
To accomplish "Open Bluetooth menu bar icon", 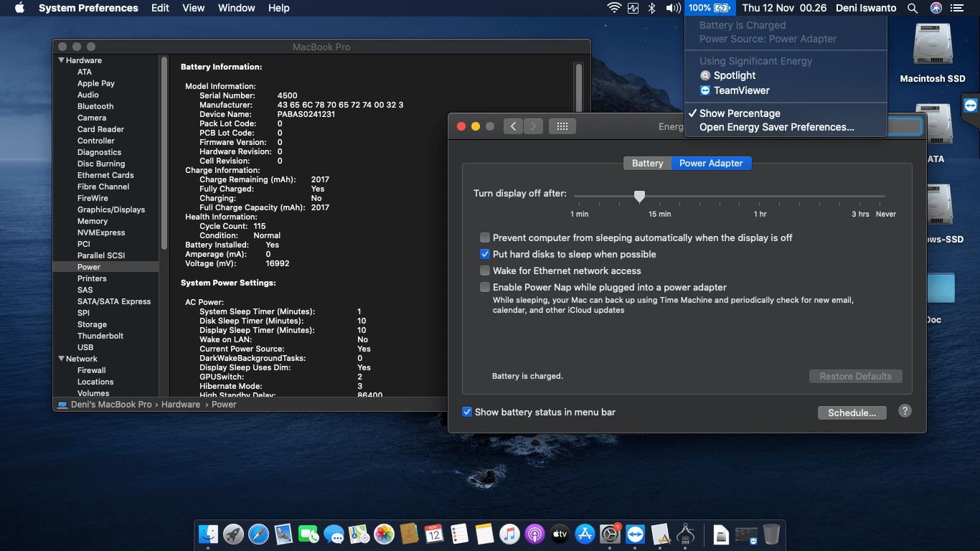I will click(x=652, y=8).
